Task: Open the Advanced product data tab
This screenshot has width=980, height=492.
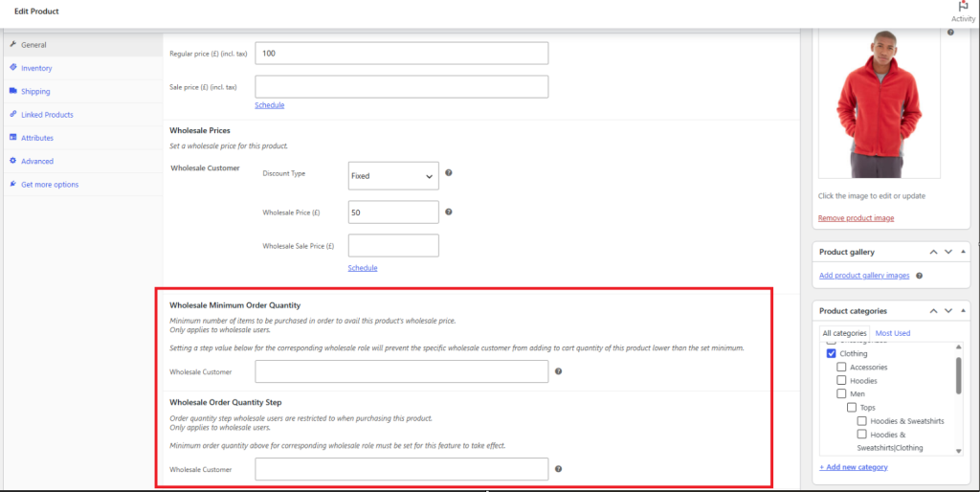Action: (82, 162)
